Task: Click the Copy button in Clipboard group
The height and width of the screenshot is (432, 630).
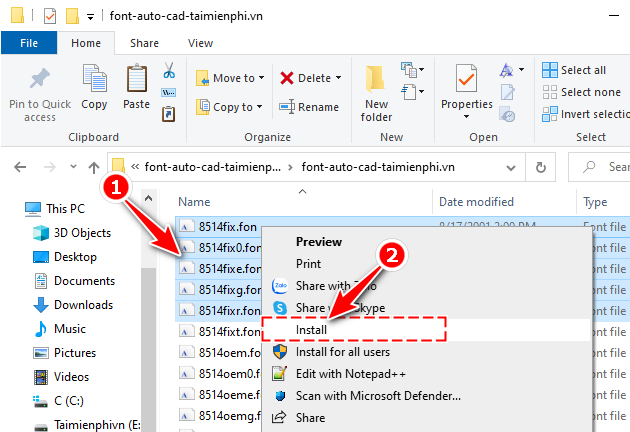Action: pyautogui.click(x=94, y=87)
